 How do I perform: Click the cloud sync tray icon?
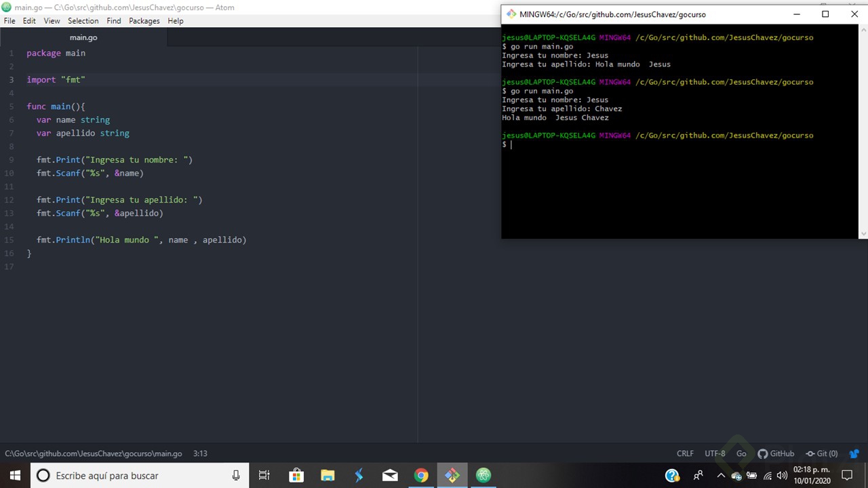click(736, 476)
